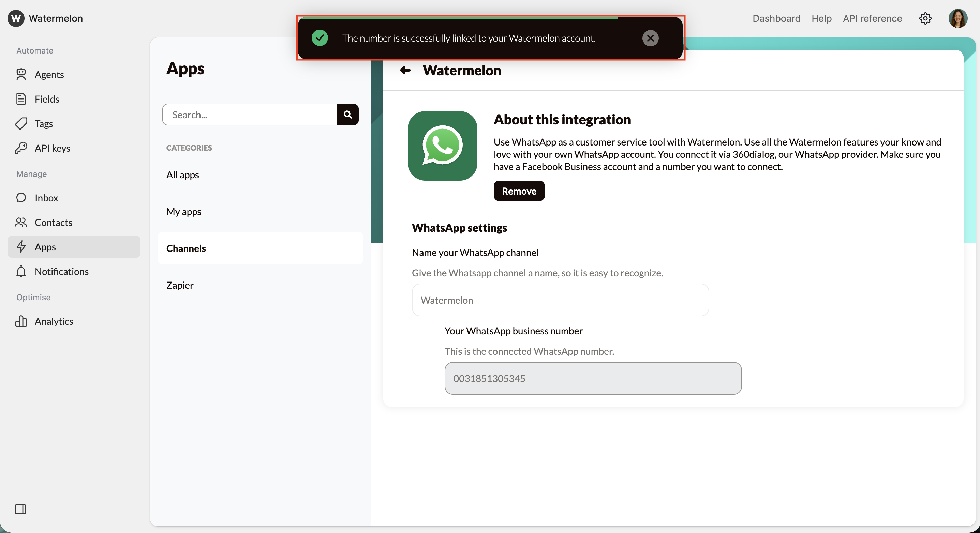Switch to the Channels category
This screenshot has height=533, width=980.
tap(186, 248)
